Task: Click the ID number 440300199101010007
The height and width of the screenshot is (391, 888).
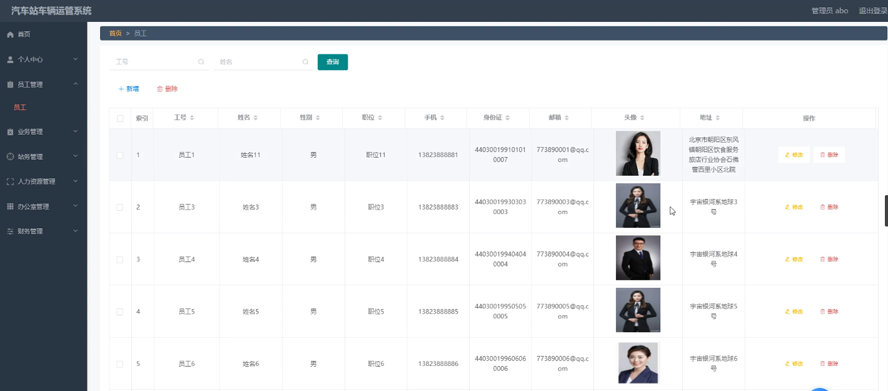Action: [500, 155]
